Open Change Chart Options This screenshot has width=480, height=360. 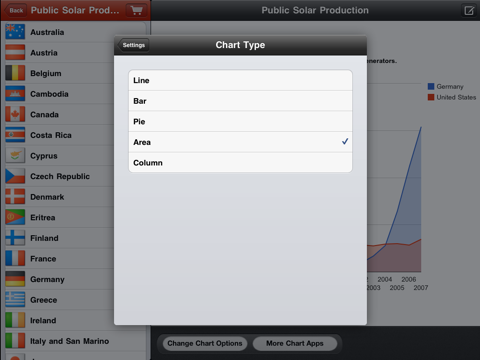point(205,343)
